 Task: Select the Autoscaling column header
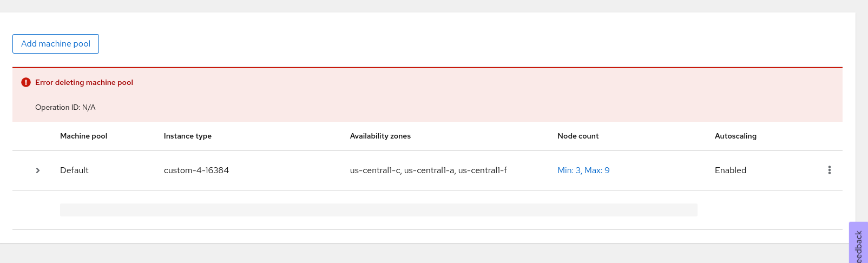click(x=735, y=136)
